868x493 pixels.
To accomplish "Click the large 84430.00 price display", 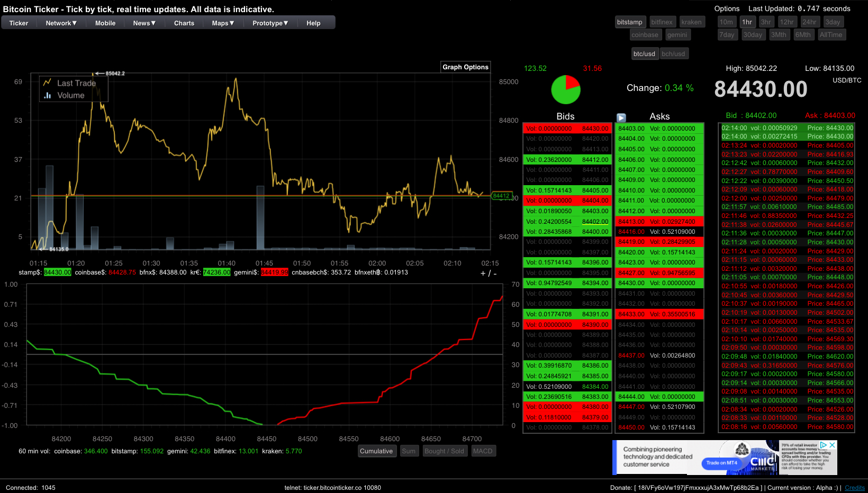I will (x=761, y=89).
